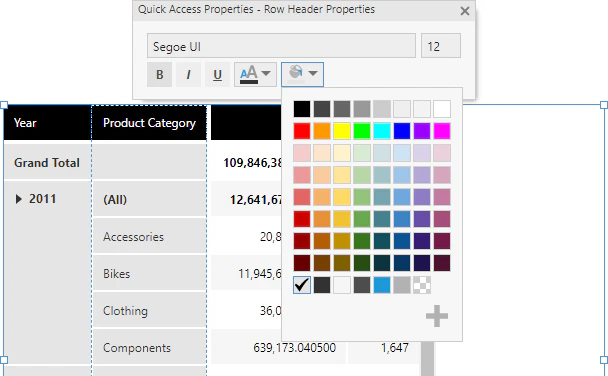
Task: Select the checkmarked black recent swatch
Action: 302,285
